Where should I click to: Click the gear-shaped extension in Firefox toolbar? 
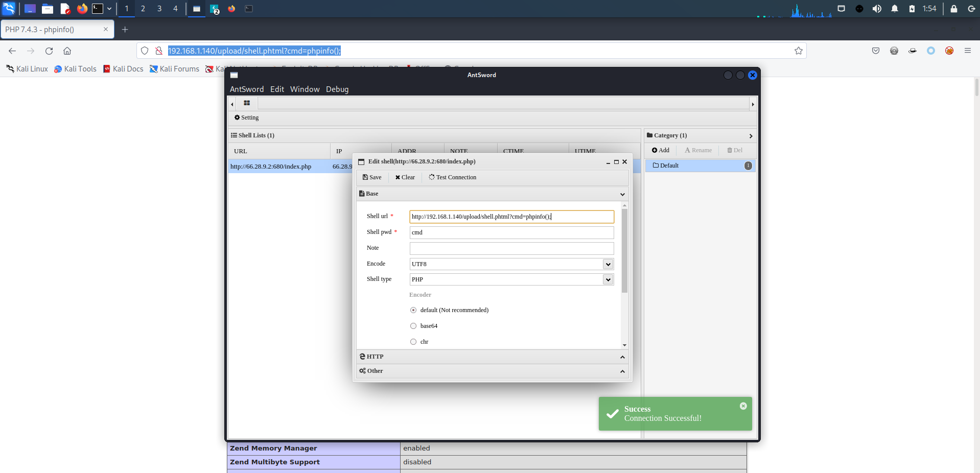(x=894, y=51)
